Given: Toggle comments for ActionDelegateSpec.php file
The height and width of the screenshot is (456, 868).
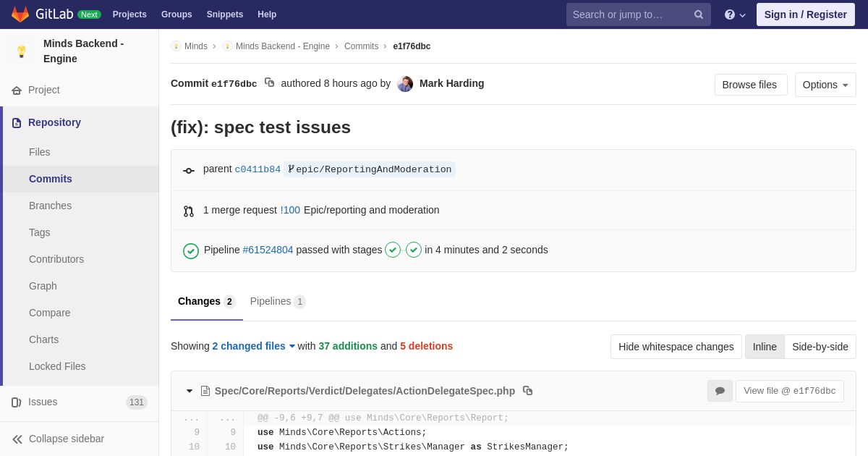Looking at the screenshot, I should pos(720,391).
